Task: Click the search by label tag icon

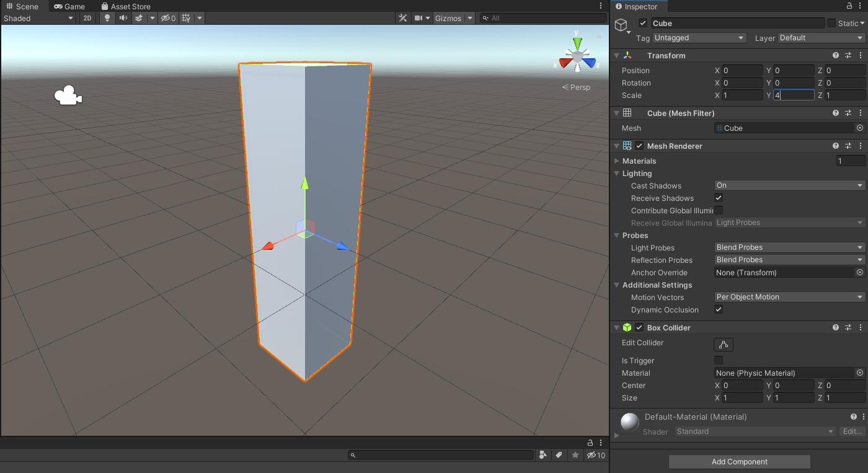Action: (559, 455)
